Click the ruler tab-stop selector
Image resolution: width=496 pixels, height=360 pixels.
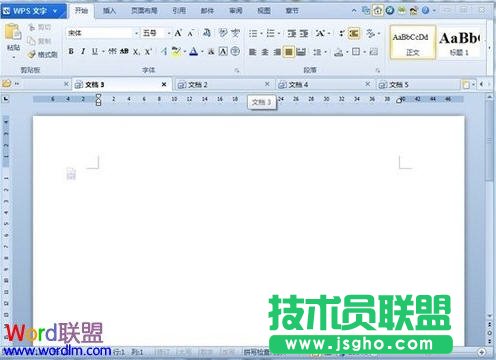6,99
